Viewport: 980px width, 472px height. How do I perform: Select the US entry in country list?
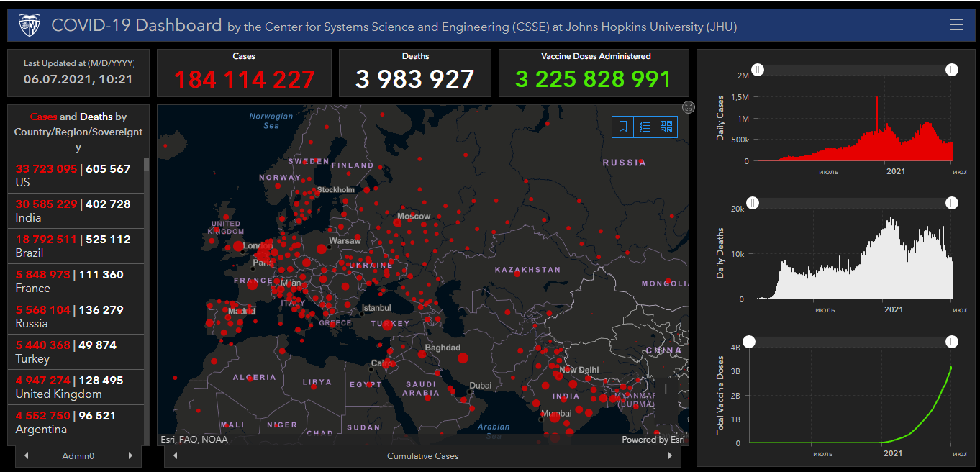(x=73, y=175)
